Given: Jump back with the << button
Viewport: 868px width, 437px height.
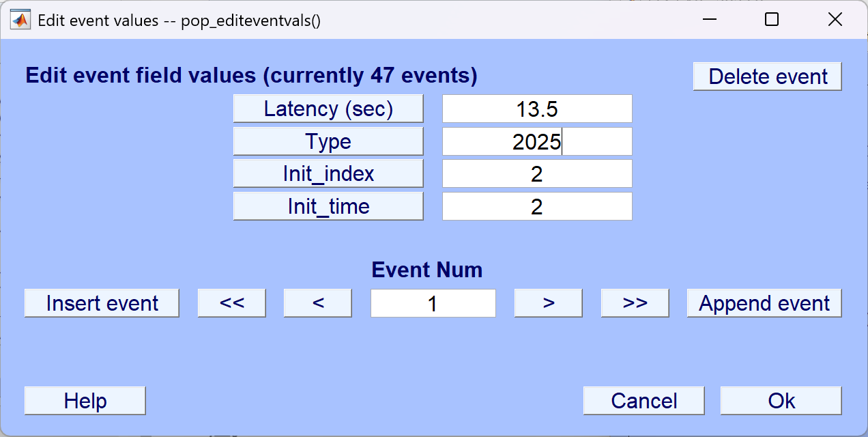Looking at the screenshot, I should [x=232, y=303].
